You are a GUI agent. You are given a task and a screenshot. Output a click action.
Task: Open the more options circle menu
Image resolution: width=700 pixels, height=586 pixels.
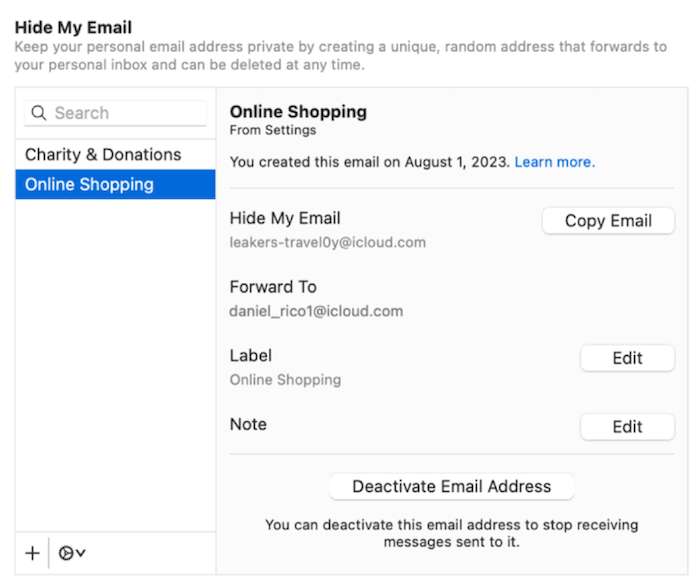pyautogui.click(x=71, y=553)
